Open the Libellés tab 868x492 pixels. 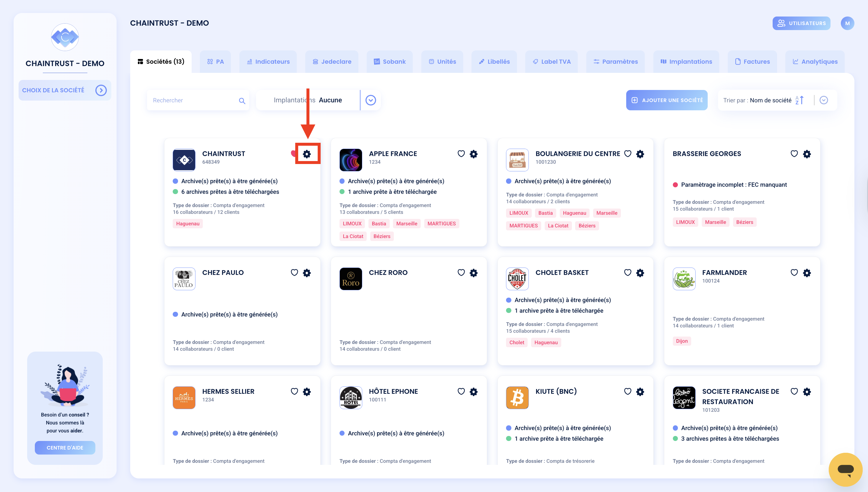[x=494, y=61]
